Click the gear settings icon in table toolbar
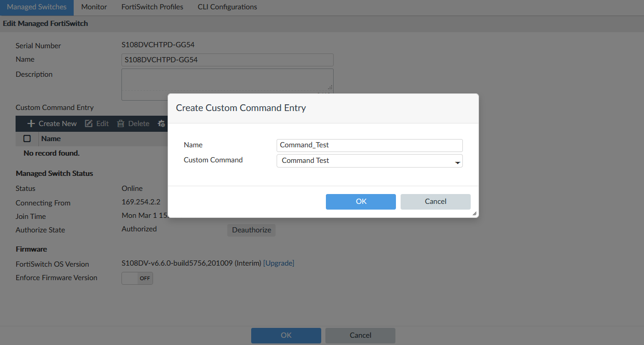The height and width of the screenshot is (345, 644). 161,123
